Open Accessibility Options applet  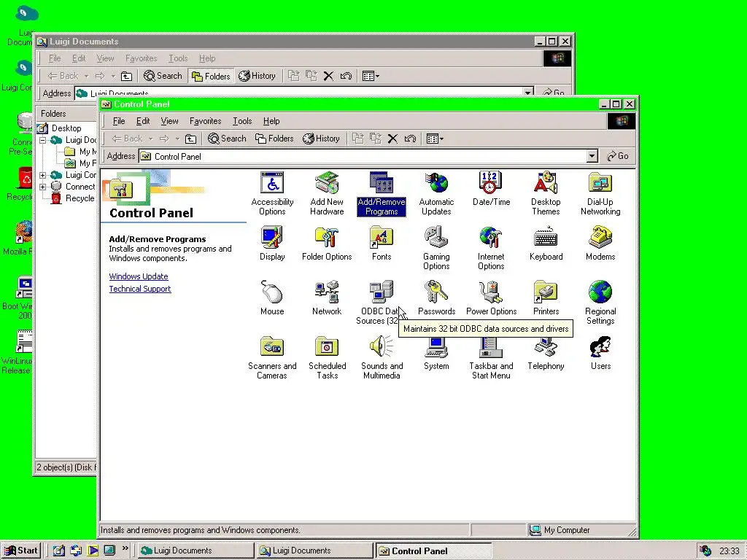point(272,194)
